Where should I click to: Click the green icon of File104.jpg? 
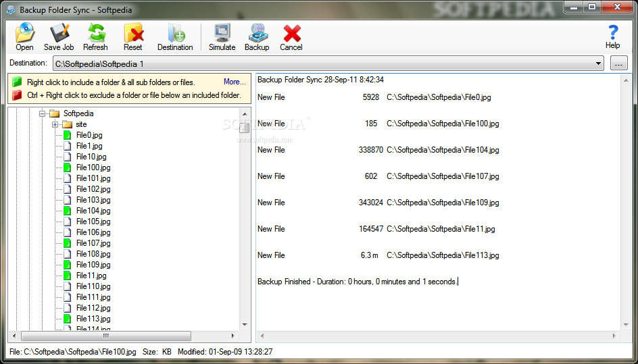(x=67, y=211)
